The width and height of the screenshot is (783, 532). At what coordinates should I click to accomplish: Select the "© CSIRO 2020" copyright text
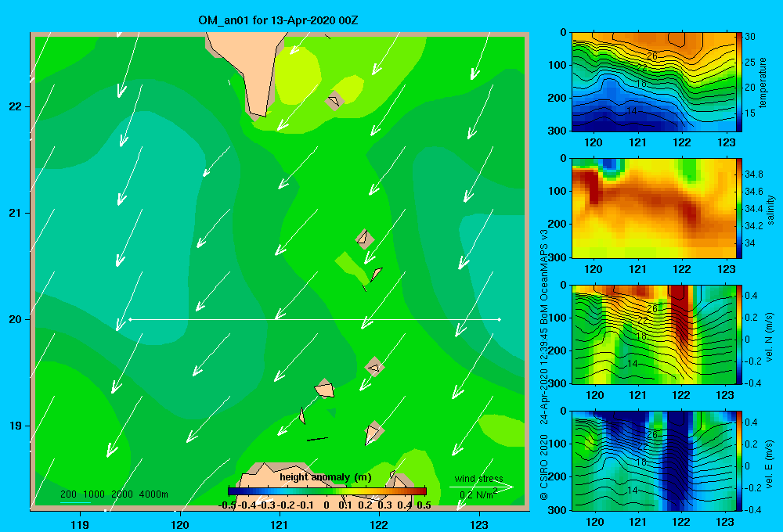(x=544, y=467)
